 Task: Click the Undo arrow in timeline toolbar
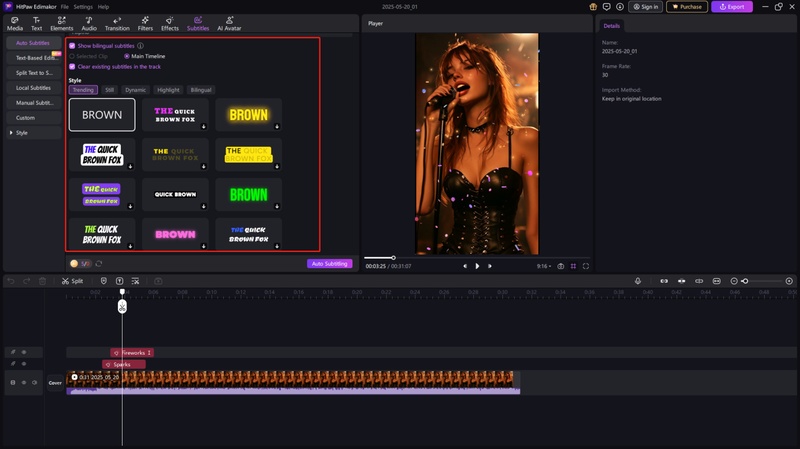[11, 281]
